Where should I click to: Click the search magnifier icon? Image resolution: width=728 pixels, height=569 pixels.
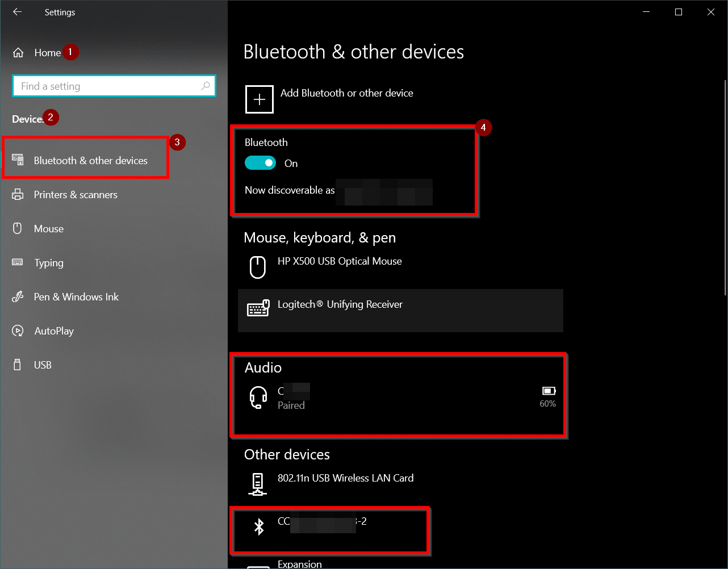tap(205, 85)
